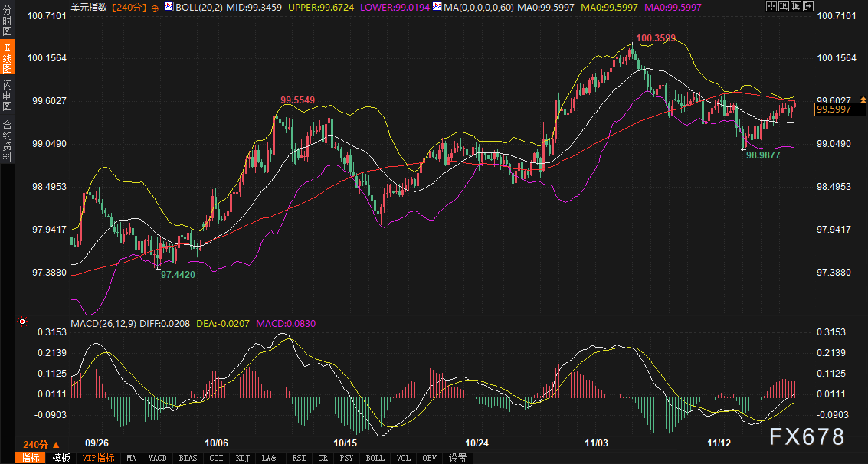
Task: Open the 闪电图 side tab
Action: coord(7,94)
